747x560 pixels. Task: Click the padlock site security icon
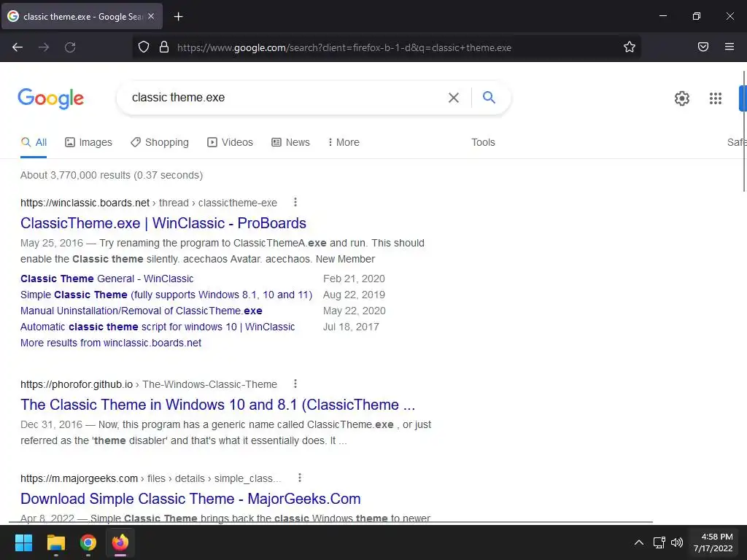click(x=164, y=47)
